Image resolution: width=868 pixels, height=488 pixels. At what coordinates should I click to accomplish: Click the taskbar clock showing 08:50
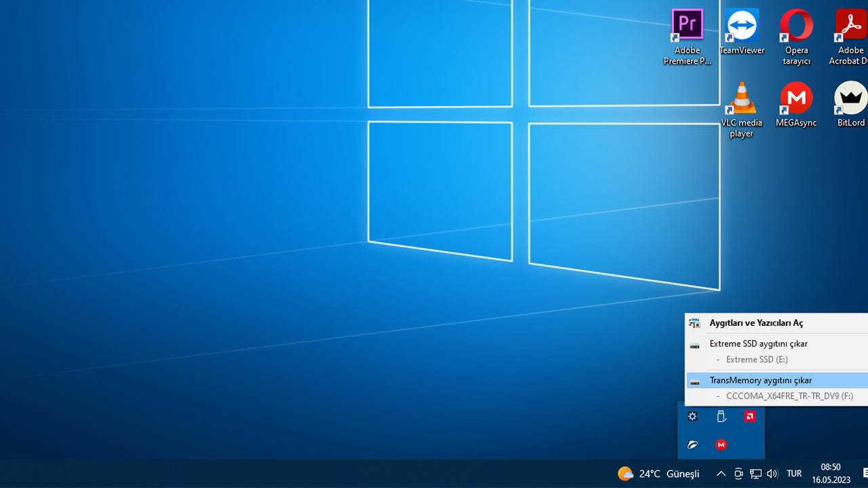pos(831,473)
